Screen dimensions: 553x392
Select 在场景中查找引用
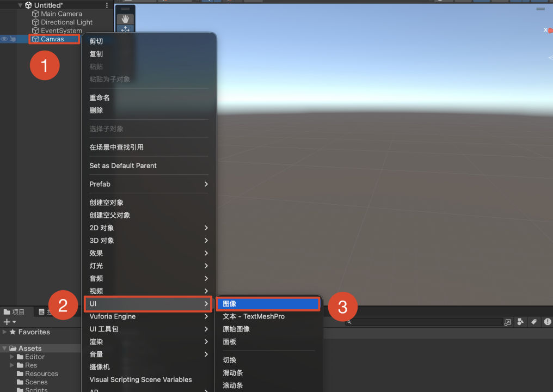point(149,147)
